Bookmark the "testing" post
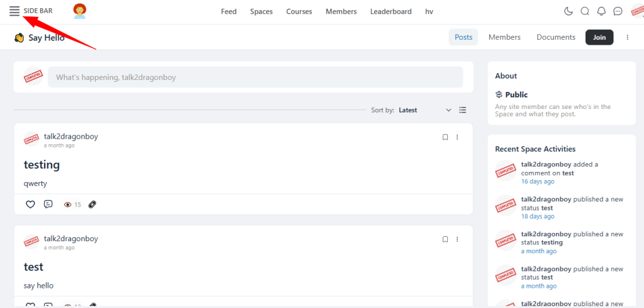Image resolution: width=644 pixels, height=308 pixels. pos(445,137)
